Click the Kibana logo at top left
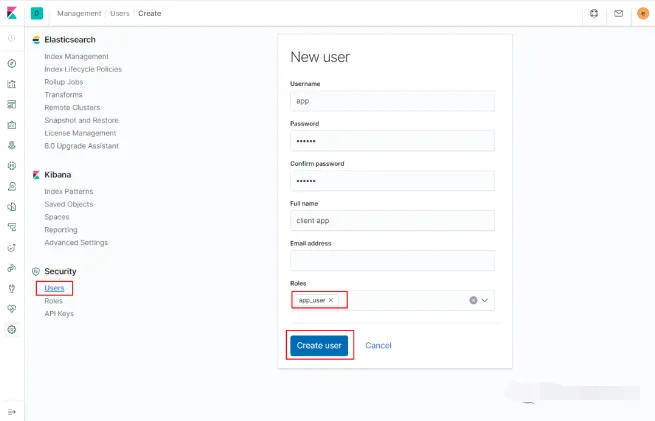 click(12, 13)
